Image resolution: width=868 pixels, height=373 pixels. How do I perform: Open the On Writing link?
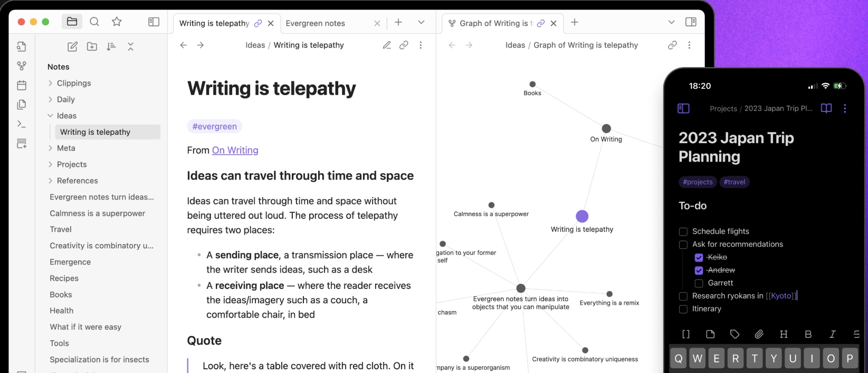pos(235,150)
